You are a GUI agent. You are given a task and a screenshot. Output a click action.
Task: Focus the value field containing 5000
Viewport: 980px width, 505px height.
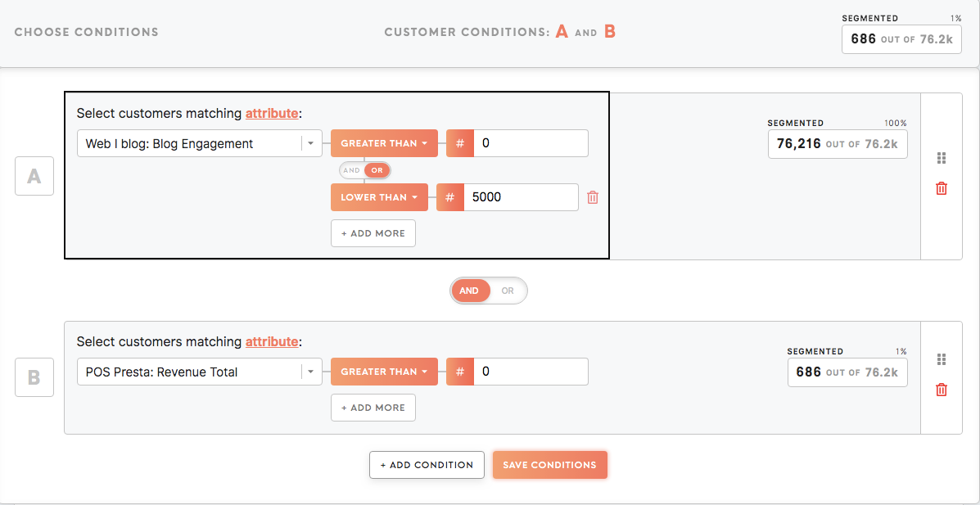tap(522, 197)
